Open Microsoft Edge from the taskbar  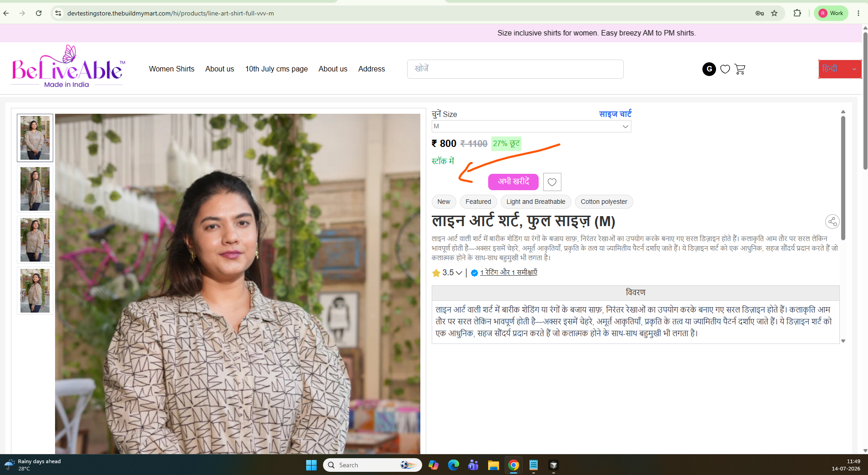coord(454,465)
